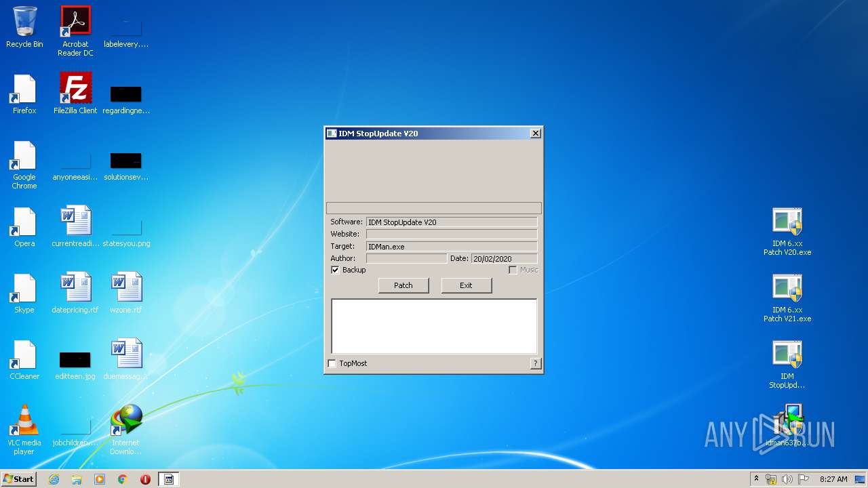The image size is (868, 488).
Task: Open Chrome from the taskbar
Action: tap(123, 479)
